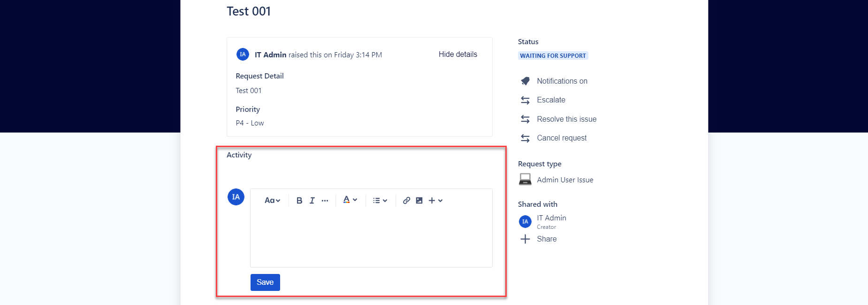The height and width of the screenshot is (305, 868).
Task: Click the Admin User Issue laptop icon
Action: tap(525, 180)
